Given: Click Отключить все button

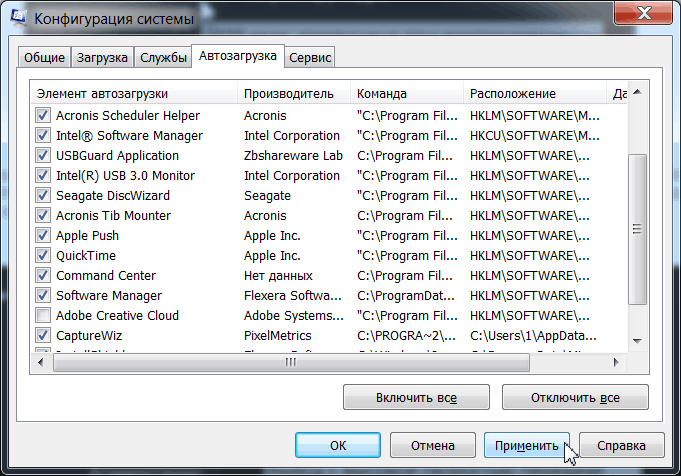Looking at the screenshot, I should [x=575, y=397].
